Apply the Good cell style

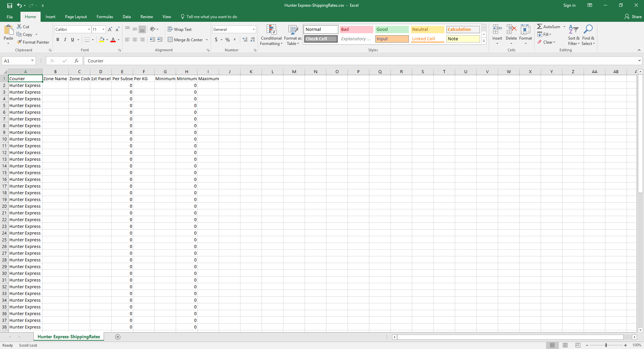coord(392,29)
